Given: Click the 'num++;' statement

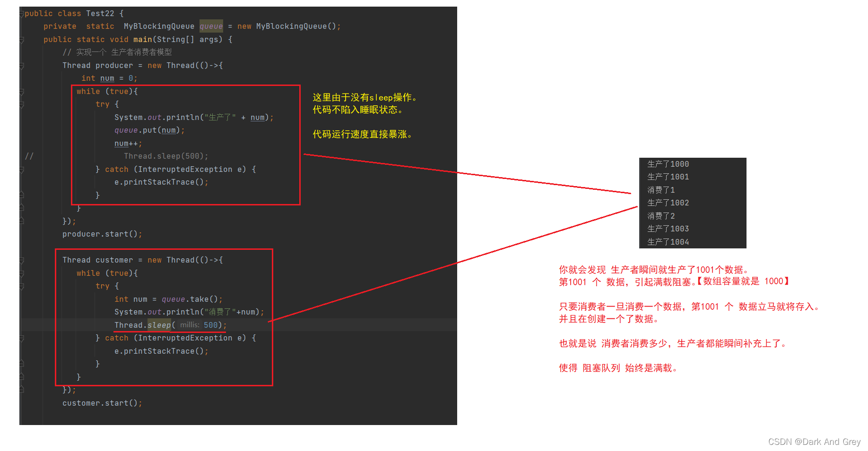Looking at the screenshot, I should pos(128,144).
